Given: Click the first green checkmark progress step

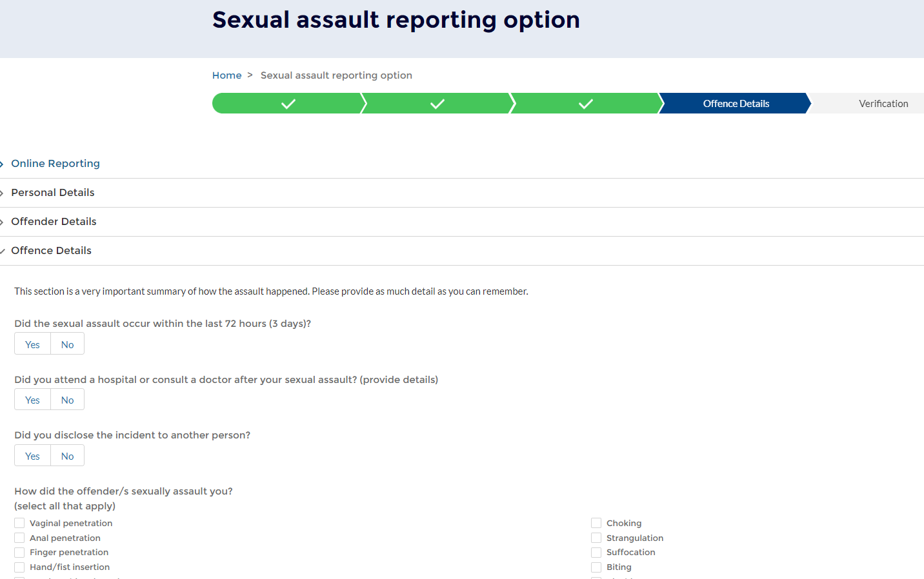Looking at the screenshot, I should pos(288,103).
